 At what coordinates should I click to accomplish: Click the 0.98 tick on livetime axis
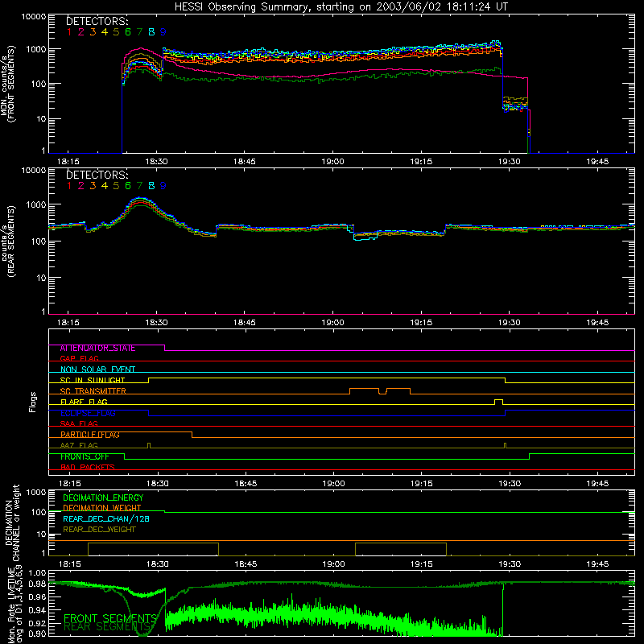(x=38, y=584)
